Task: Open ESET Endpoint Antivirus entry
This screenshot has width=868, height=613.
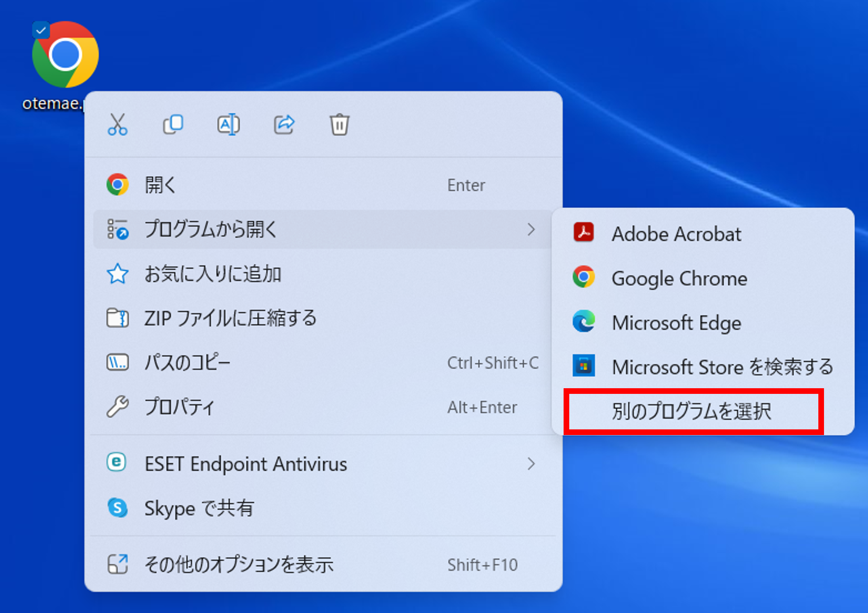Action: point(323,464)
